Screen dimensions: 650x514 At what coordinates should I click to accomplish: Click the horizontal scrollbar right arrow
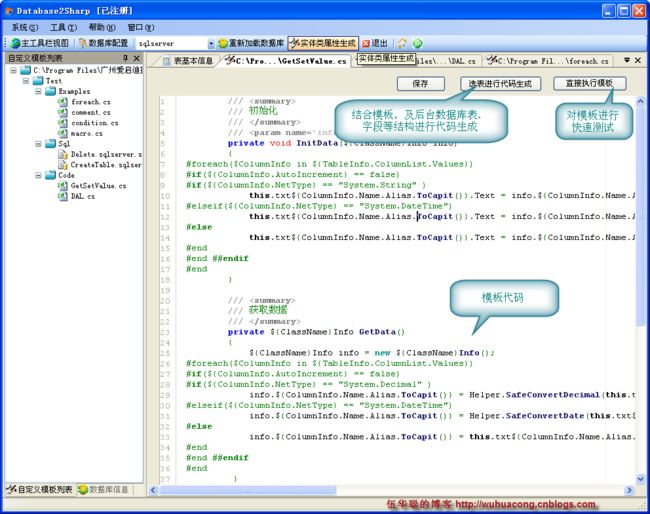[x=630, y=490]
